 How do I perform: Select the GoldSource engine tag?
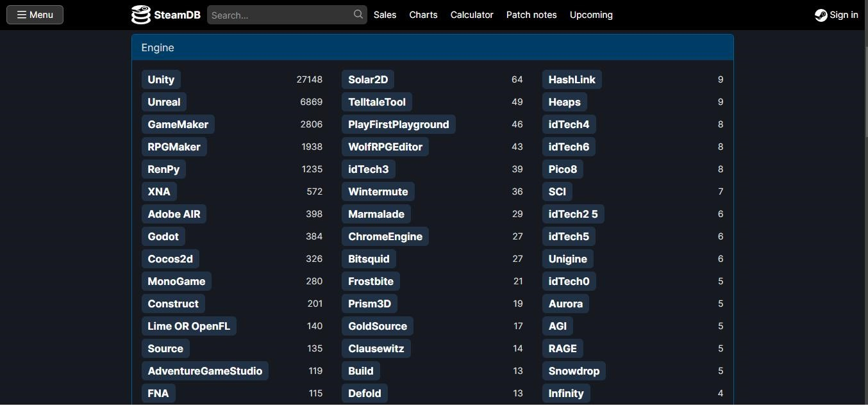click(378, 326)
